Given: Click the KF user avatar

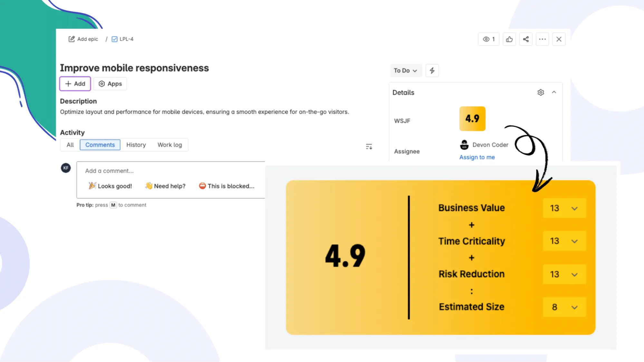Looking at the screenshot, I should [66, 168].
